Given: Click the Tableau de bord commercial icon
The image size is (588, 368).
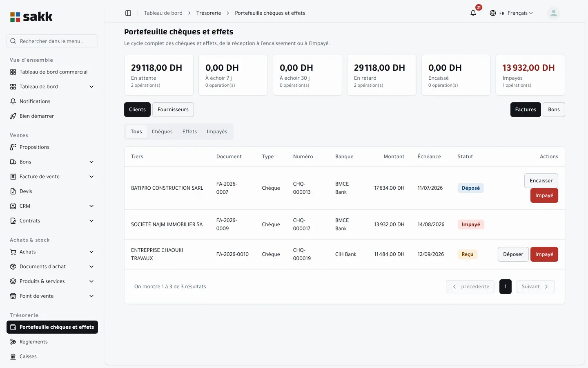Looking at the screenshot, I should 13,72.
